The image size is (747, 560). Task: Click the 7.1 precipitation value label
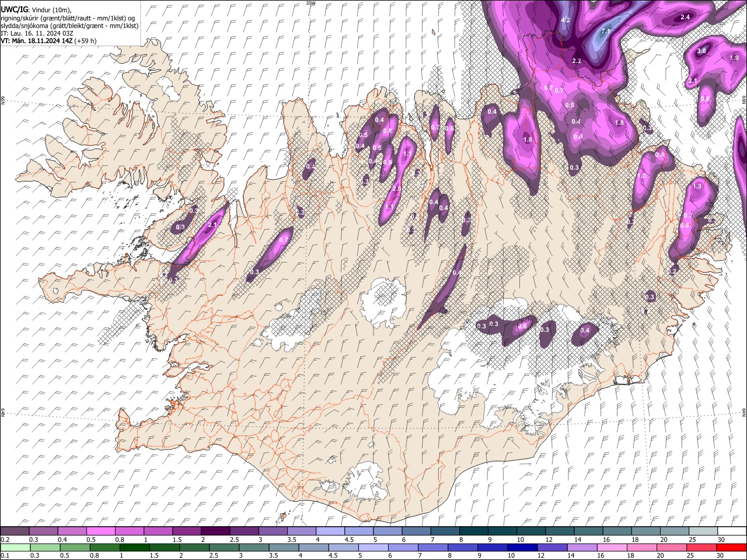605,31
